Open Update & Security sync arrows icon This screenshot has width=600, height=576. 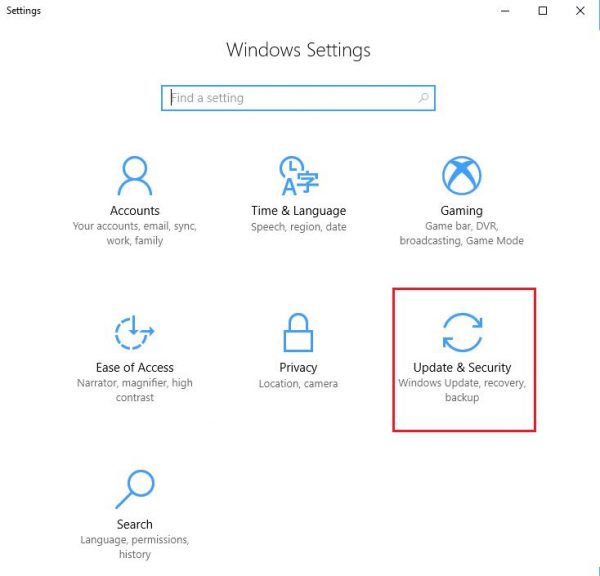461,333
